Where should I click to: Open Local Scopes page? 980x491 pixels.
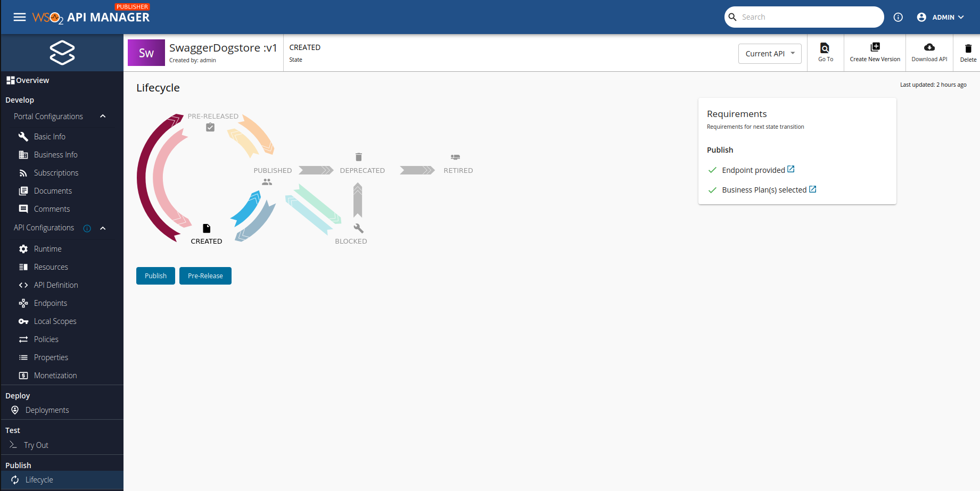click(55, 321)
